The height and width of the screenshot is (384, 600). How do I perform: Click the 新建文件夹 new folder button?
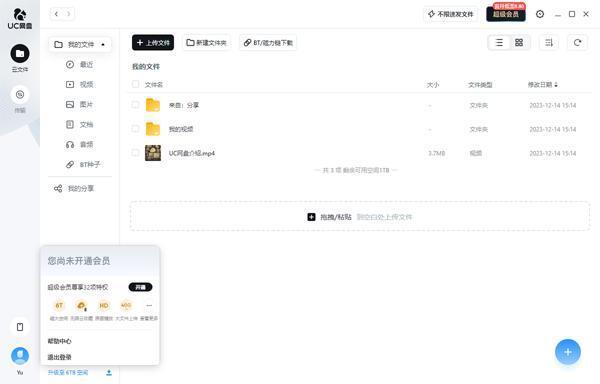pos(206,42)
